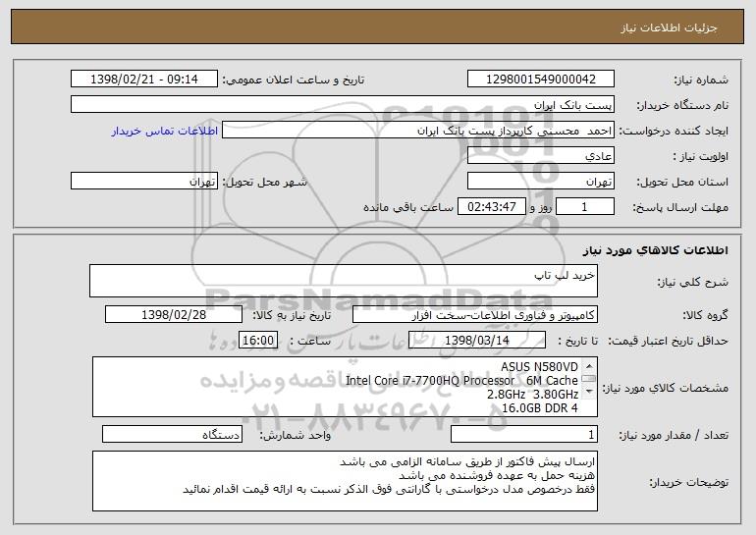The image size is (756, 535).
Task: Click delivery province field تهران
Action: (x=540, y=182)
